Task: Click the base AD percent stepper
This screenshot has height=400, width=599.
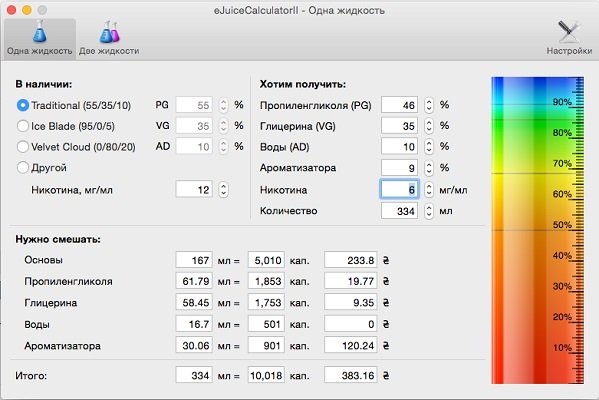Action: click(223, 146)
